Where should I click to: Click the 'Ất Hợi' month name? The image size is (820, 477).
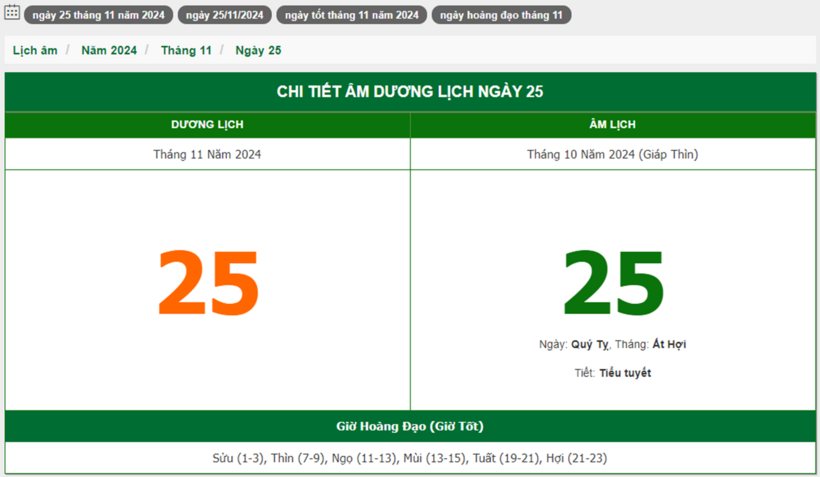(669, 344)
